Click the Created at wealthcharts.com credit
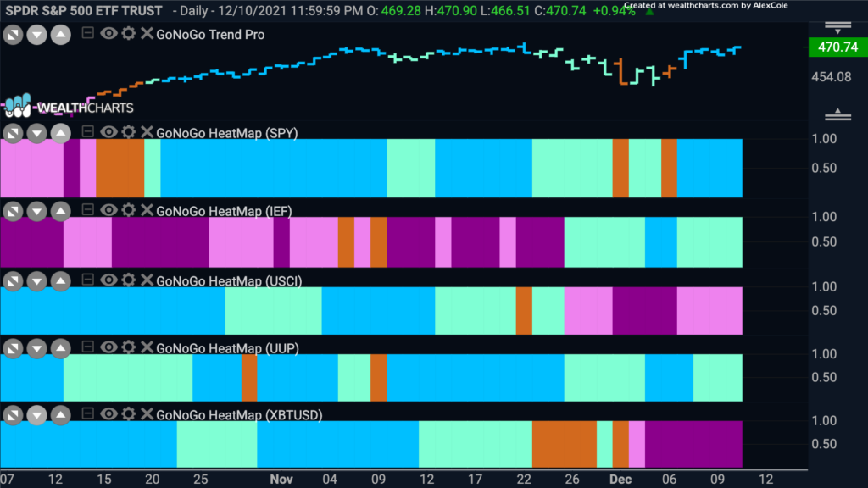Image resolution: width=868 pixels, height=488 pixels. coord(706,6)
